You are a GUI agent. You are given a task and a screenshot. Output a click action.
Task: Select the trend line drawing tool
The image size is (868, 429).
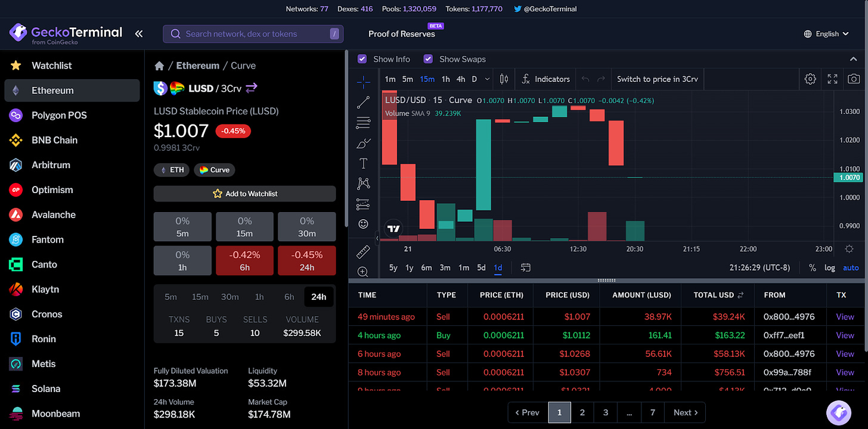coord(363,102)
